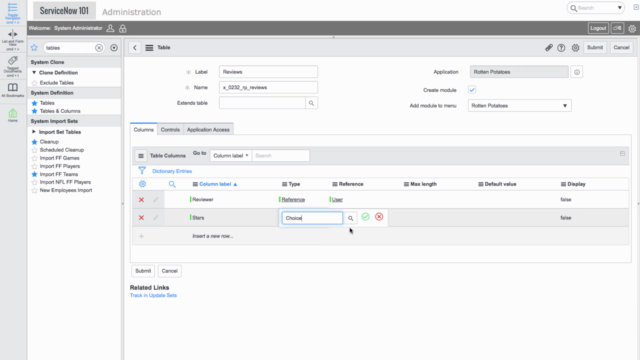The image size is (640, 360).
Task: Click Logout button
Action: pos(598,28)
